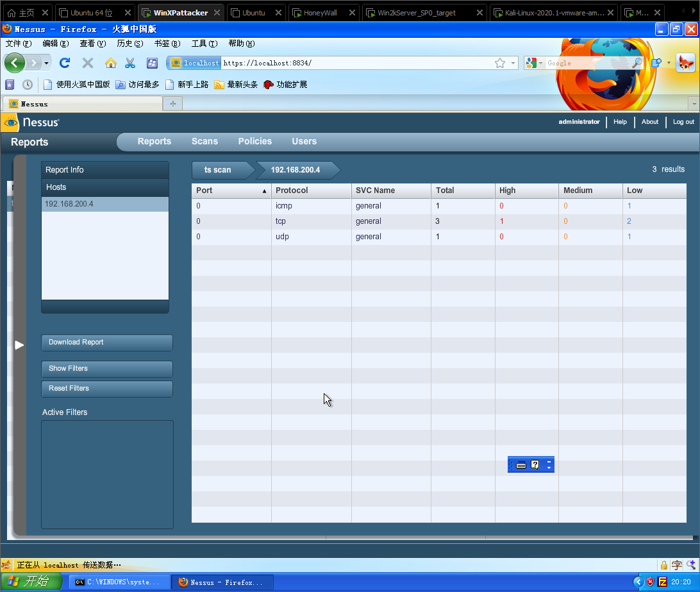Click the search magnifier icon
This screenshot has height=592, width=700.
coord(637,63)
